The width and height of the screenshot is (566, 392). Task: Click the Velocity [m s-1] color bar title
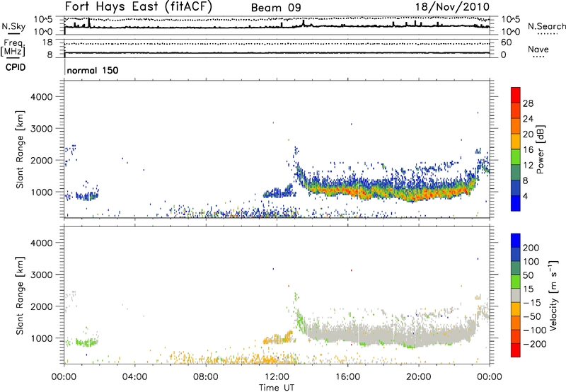(553, 295)
